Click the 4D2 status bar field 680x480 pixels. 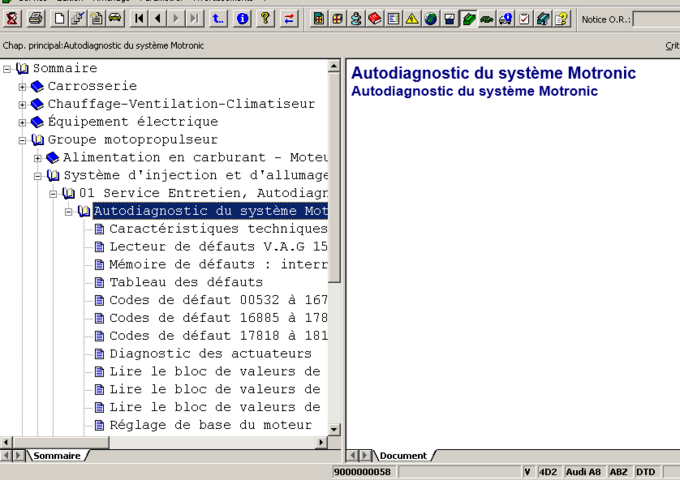point(548,472)
